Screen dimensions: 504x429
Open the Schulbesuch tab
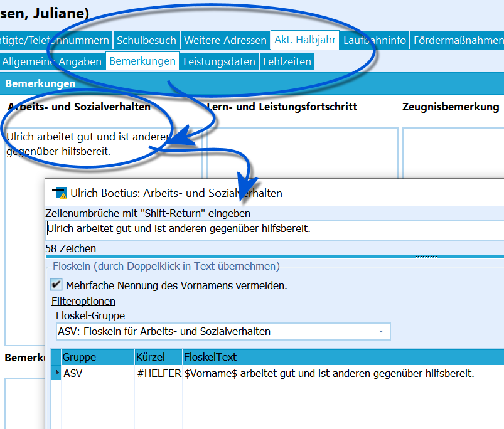click(146, 40)
